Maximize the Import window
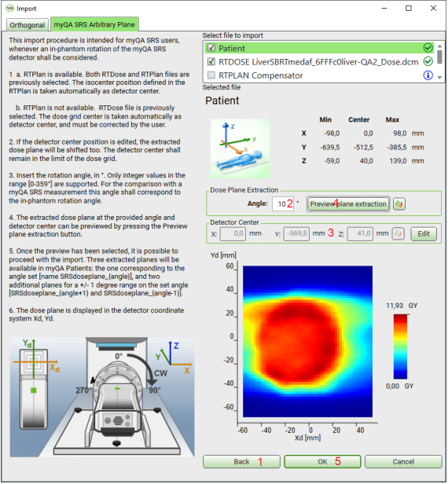The image size is (448, 484). pyautogui.click(x=409, y=9)
